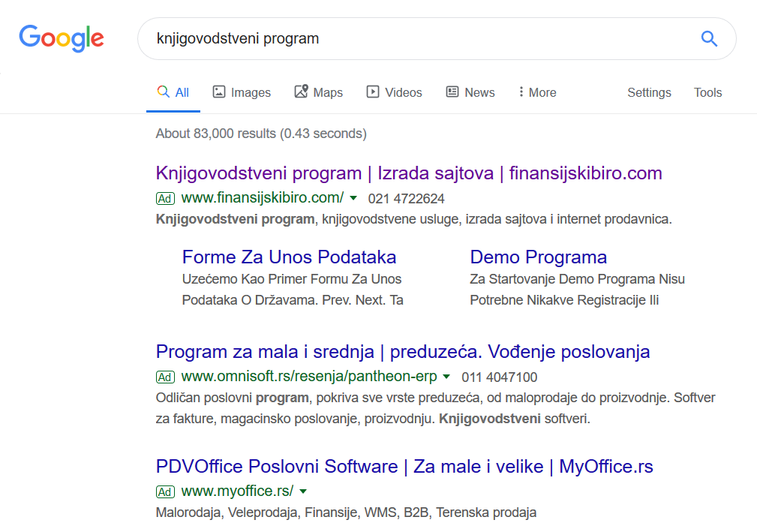Click the phone number 021 4722624
The height and width of the screenshot is (532, 757).
406,199
